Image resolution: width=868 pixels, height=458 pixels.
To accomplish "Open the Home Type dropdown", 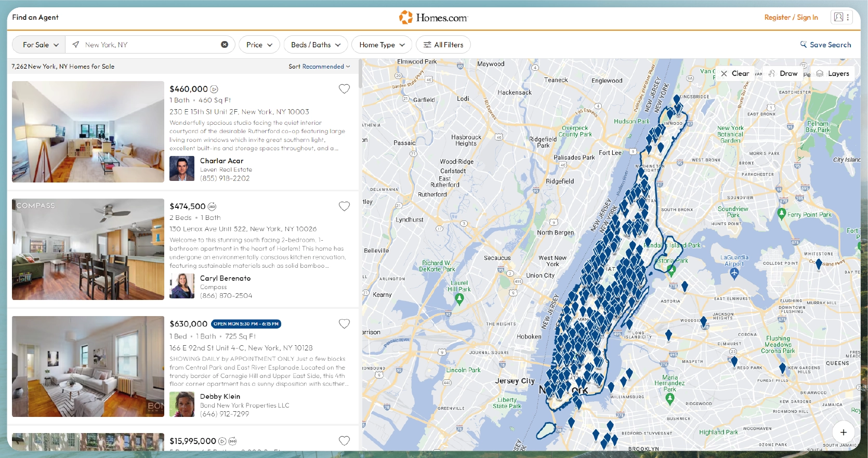I will (x=382, y=45).
